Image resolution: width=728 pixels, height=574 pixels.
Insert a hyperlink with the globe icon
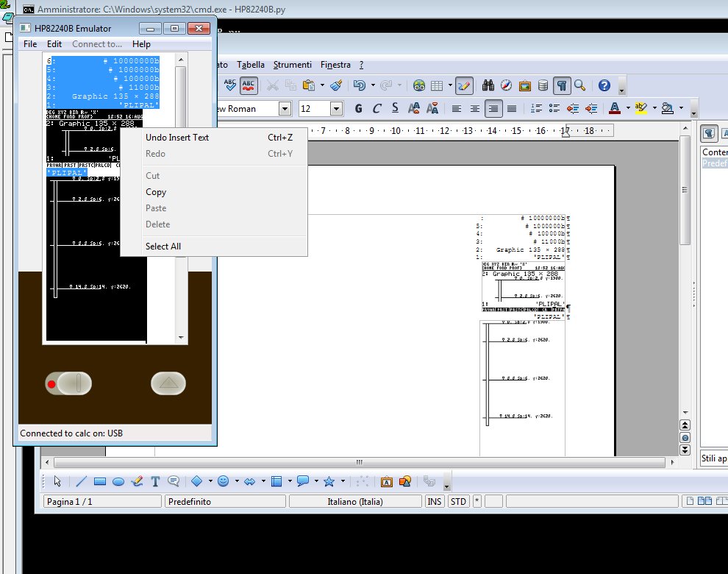tap(419, 85)
